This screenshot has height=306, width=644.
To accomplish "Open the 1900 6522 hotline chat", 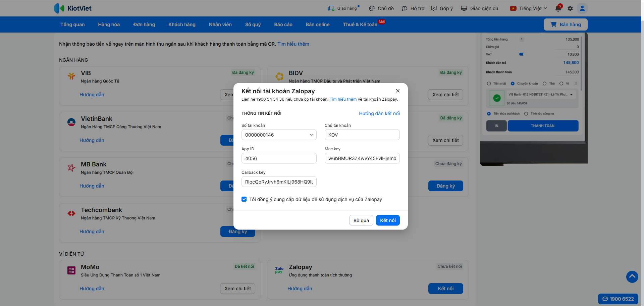I will pyautogui.click(x=618, y=299).
